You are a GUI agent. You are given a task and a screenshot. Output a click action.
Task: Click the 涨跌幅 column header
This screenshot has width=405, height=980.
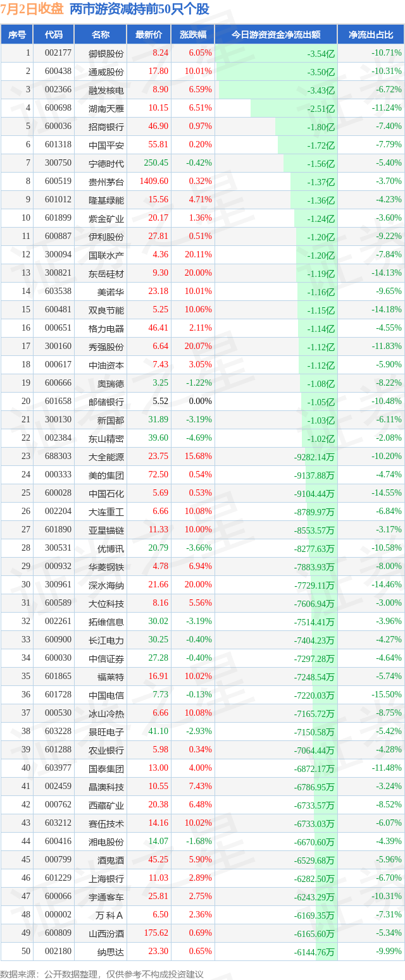[x=193, y=35]
